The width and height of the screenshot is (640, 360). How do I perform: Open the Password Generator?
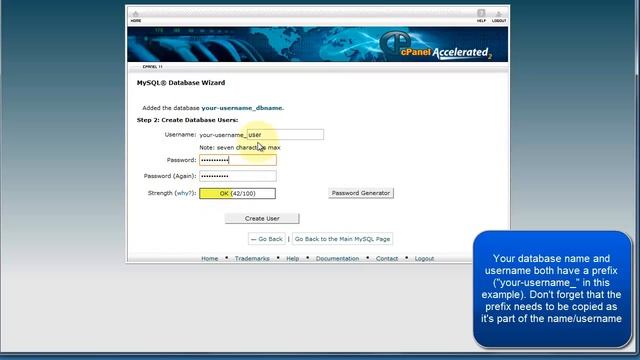(361, 193)
